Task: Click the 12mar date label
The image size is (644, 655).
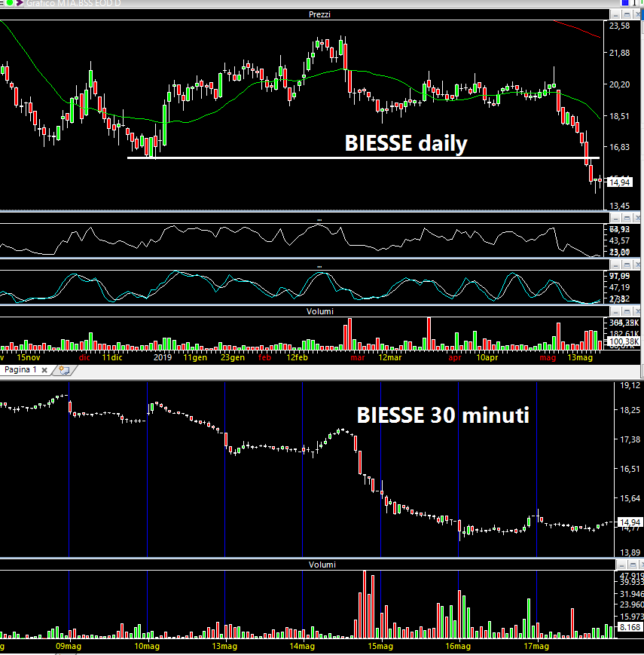Action: point(390,357)
